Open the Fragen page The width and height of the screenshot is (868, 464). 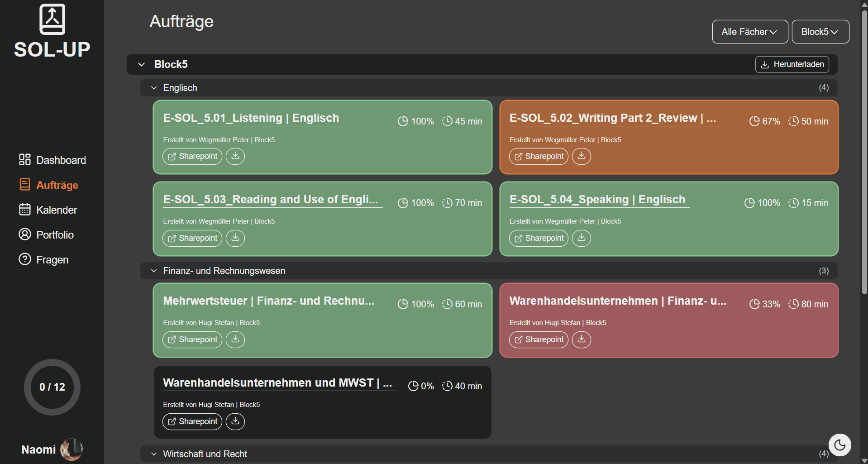pos(43,259)
